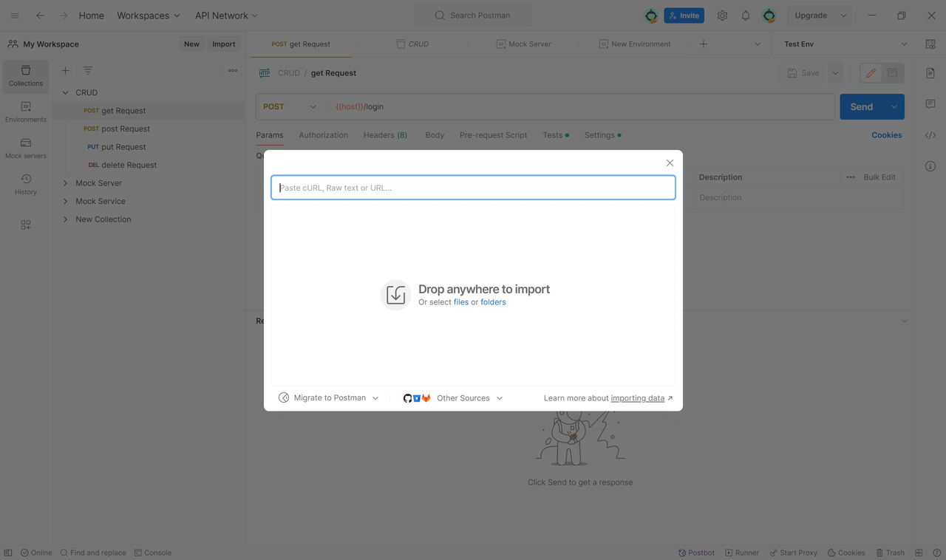The width and height of the screenshot is (946, 560).
Task: Open the Headers (8) tab
Action: (x=385, y=135)
